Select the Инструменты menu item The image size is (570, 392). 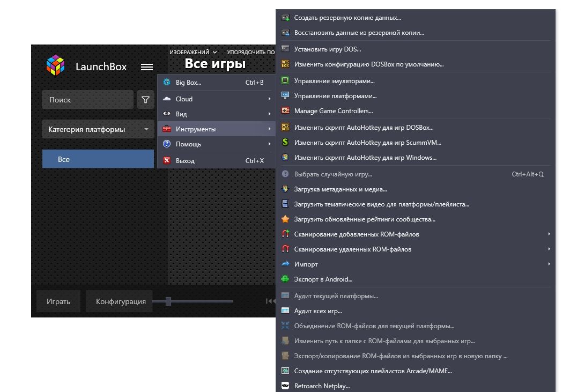[x=217, y=129]
